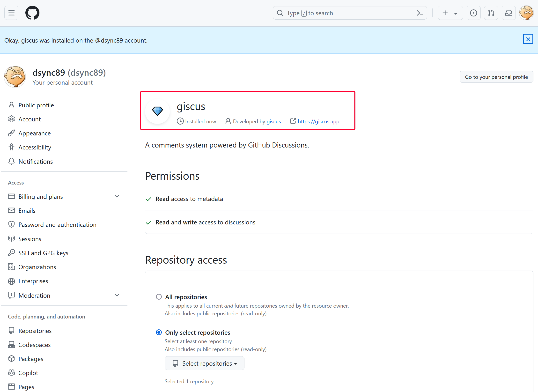The image size is (538, 392).
Task: Open the create new plus dropdown
Action: click(x=450, y=13)
